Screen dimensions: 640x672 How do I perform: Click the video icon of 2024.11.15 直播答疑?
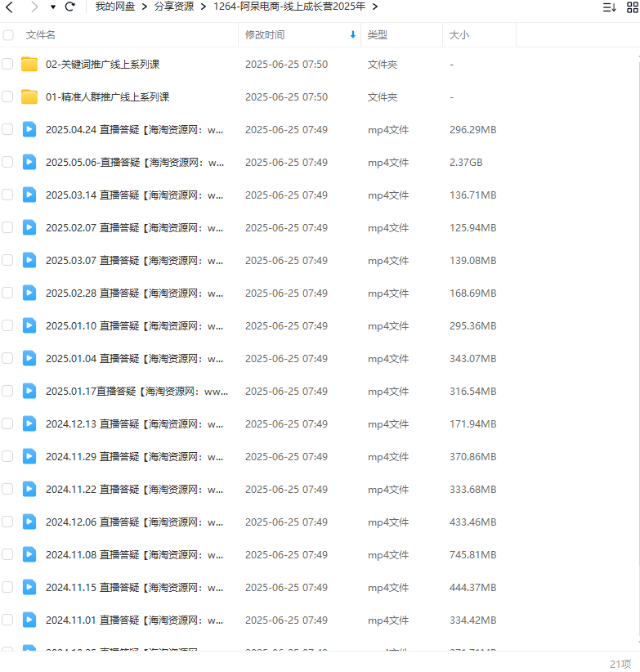click(x=29, y=588)
